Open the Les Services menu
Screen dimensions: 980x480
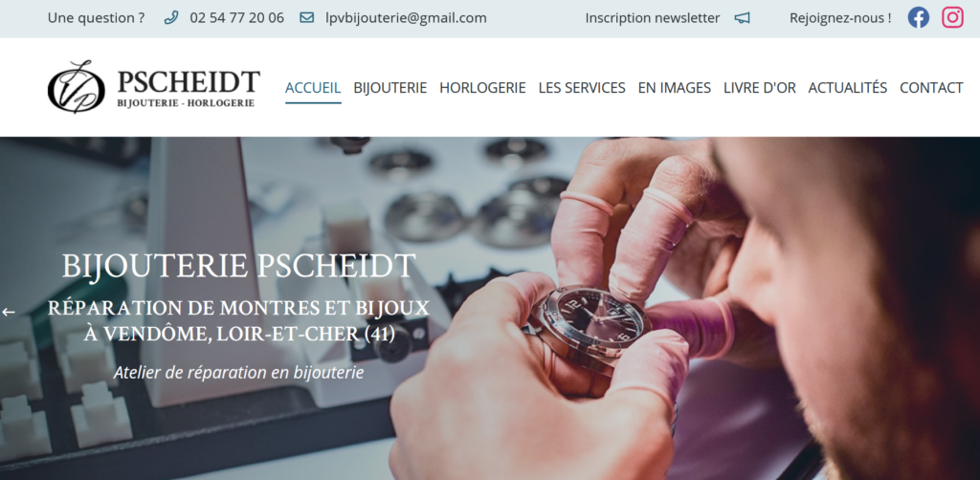tap(582, 88)
